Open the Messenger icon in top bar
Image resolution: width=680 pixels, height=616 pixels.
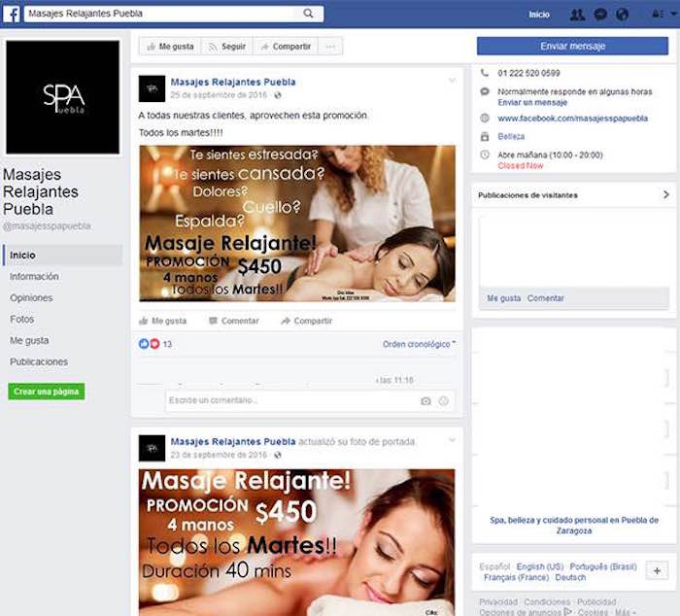pyautogui.click(x=600, y=15)
